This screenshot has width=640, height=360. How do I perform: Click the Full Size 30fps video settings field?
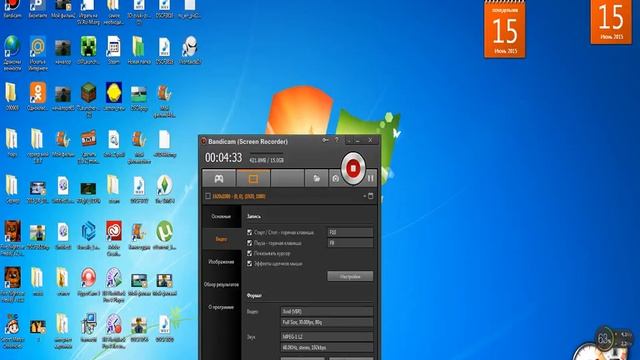click(327, 322)
